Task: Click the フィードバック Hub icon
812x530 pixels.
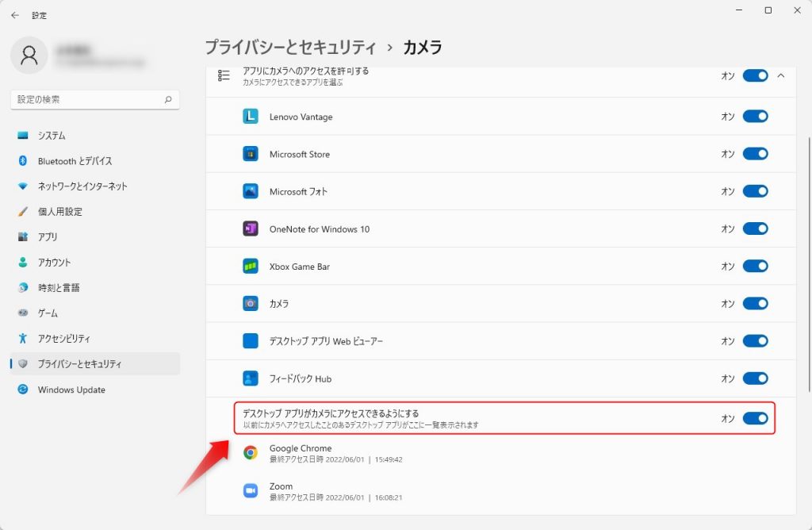Action: [x=251, y=378]
